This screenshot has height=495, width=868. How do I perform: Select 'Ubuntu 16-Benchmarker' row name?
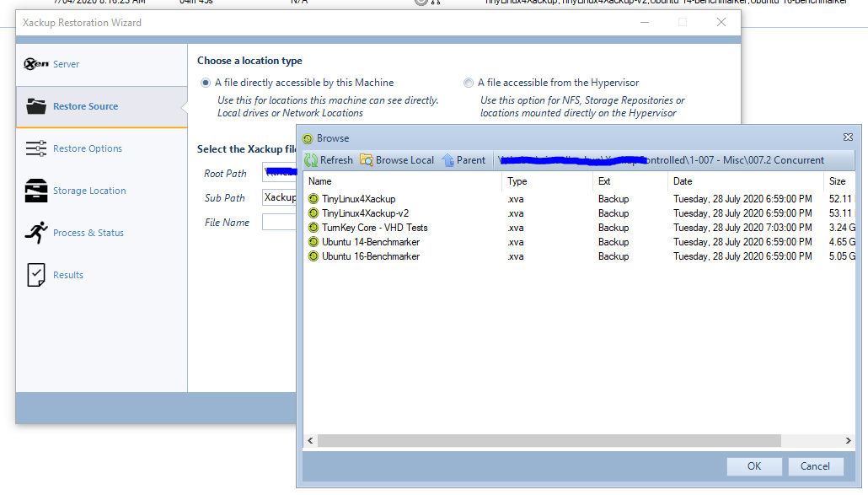pyautogui.click(x=371, y=256)
